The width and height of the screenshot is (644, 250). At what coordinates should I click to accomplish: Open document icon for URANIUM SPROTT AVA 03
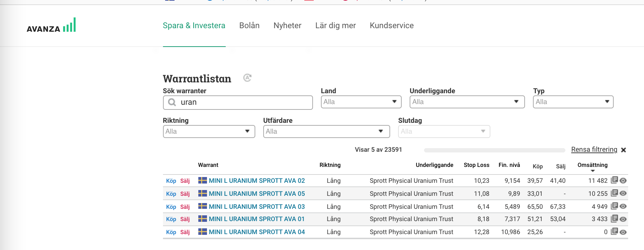point(614,206)
